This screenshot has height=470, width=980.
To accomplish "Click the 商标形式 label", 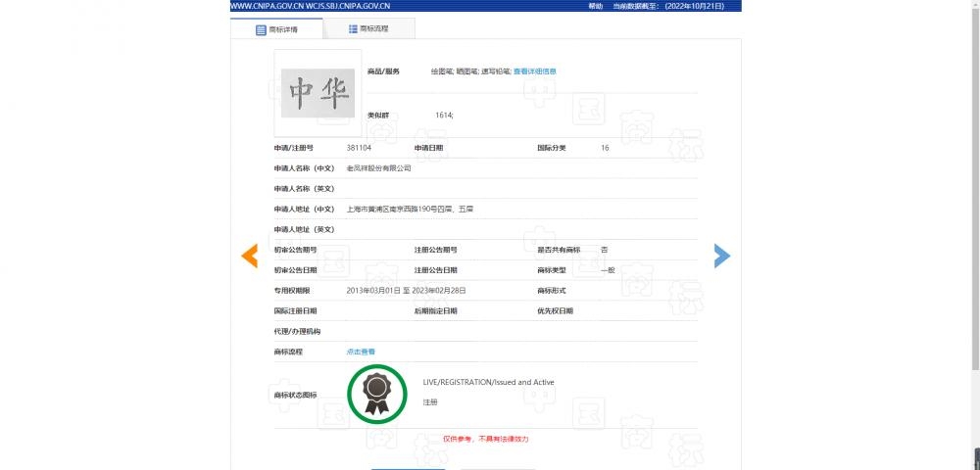I will point(552,291).
